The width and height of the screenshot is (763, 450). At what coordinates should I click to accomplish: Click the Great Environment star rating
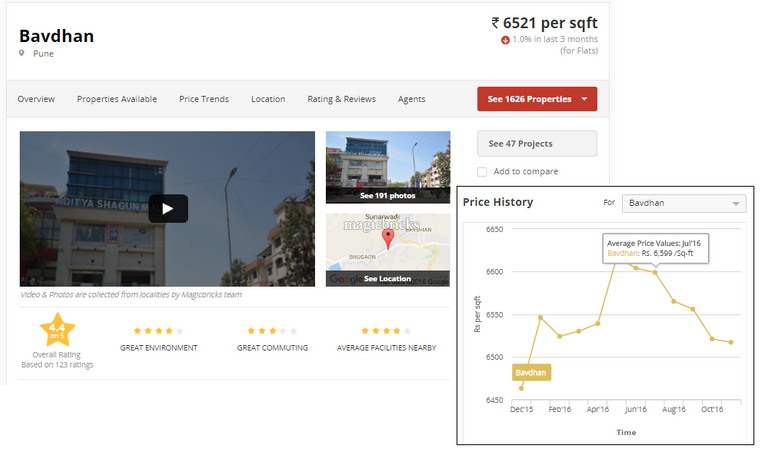[x=158, y=330]
